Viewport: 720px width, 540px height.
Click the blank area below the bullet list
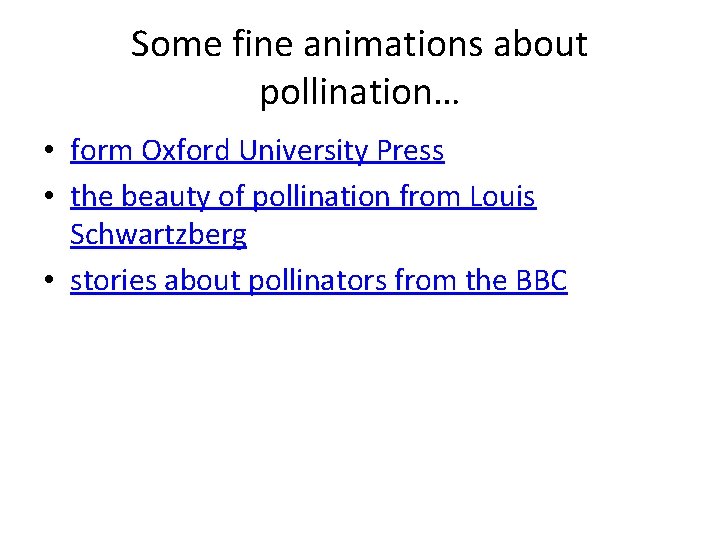[360, 420]
